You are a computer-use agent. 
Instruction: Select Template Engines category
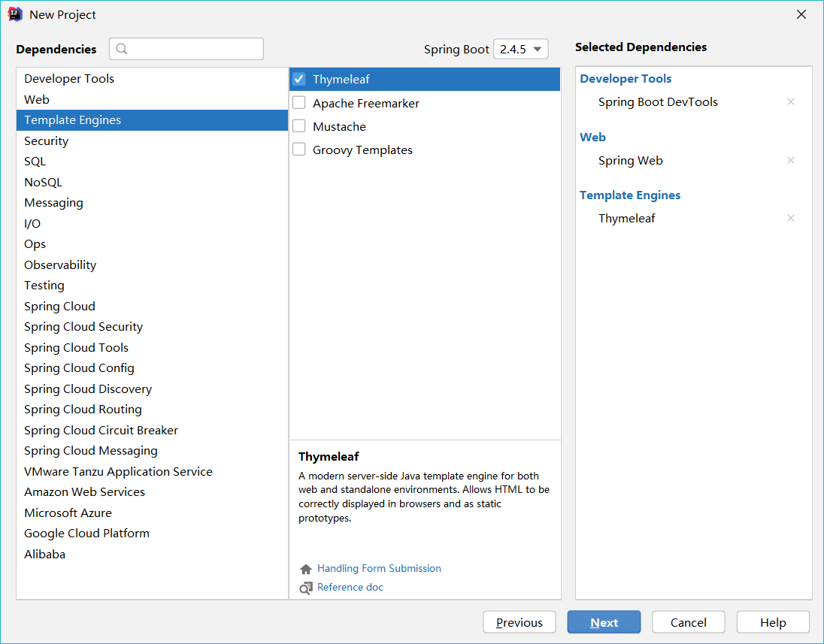pos(153,119)
